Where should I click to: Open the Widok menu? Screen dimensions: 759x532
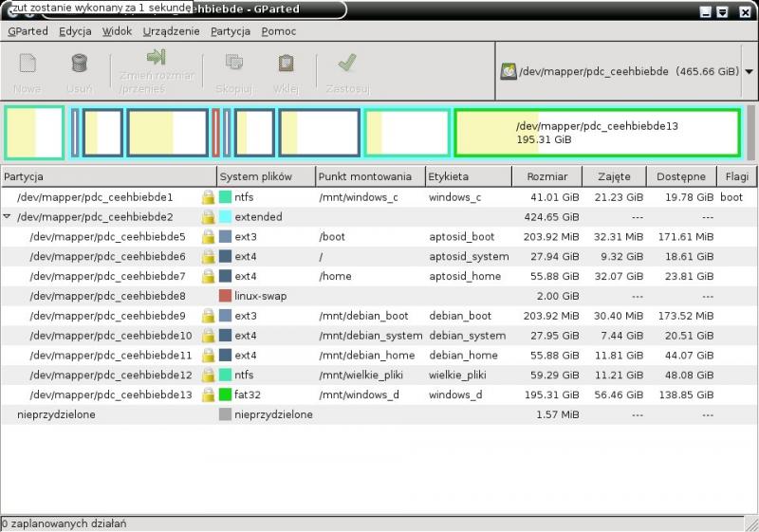117,31
